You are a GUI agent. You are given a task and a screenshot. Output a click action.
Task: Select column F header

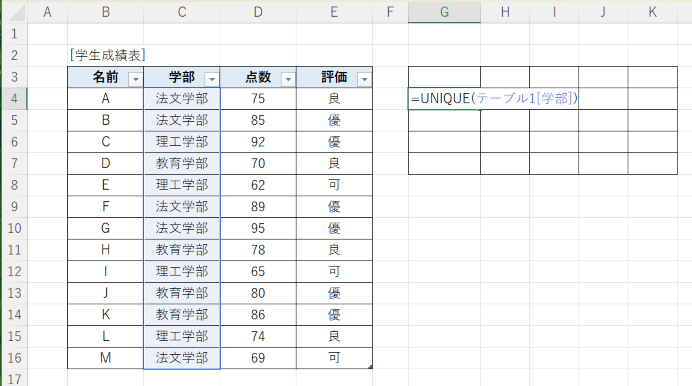click(x=390, y=12)
